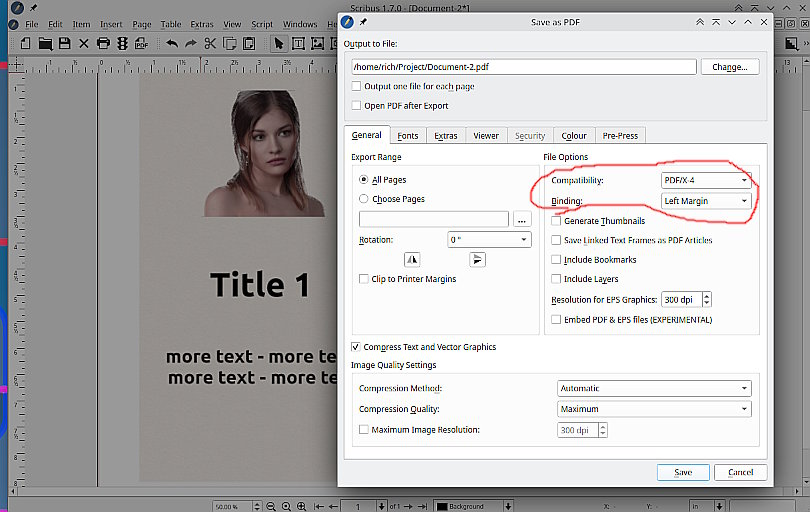This screenshot has width=810, height=512.
Task: Uncheck Compress Text and Vector Graphics
Action: click(356, 347)
